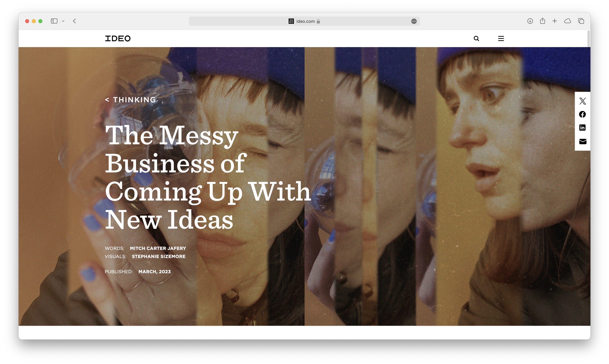
Task: Show the tab overview
Action: point(581,21)
